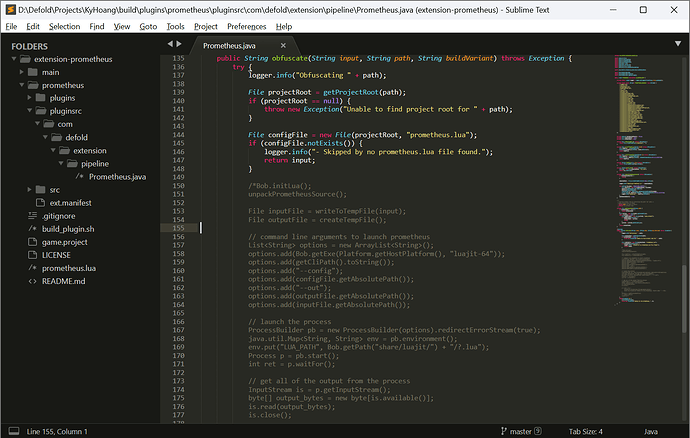Image resolution: width=690 pixels, height=438 pixels.
Task: Collapse the defold folder
Action: [x=45, y=137]
